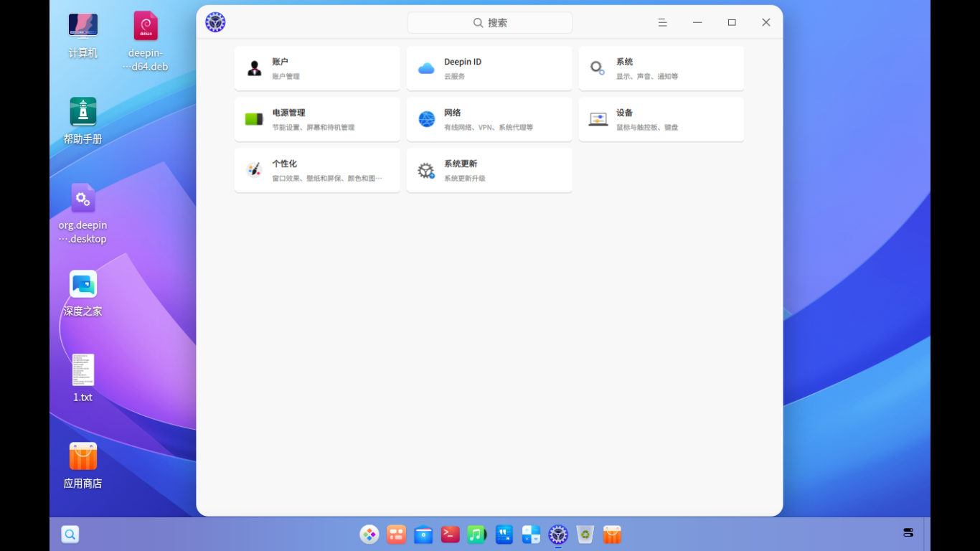Open multitasking view from the dock

(396, 534)
